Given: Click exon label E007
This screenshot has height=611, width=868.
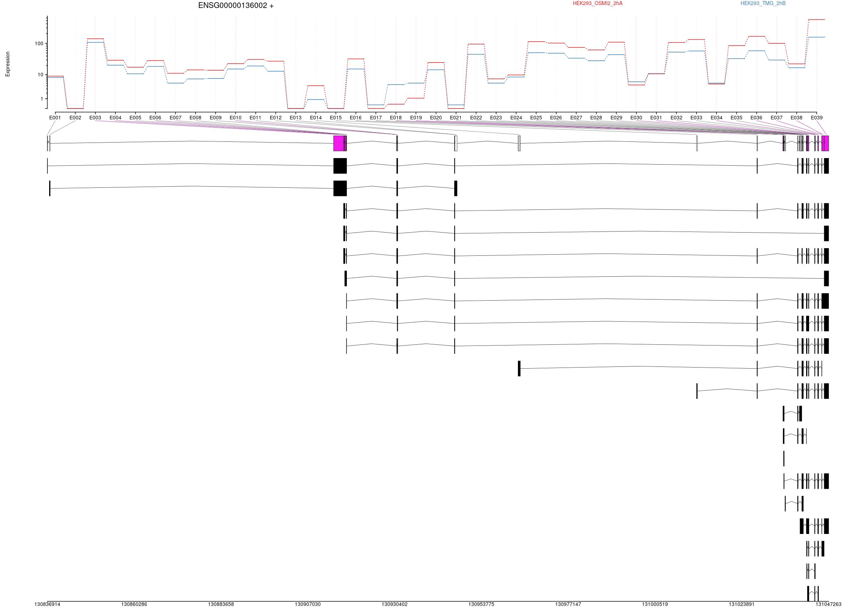Looking at the screenshot, I should pyautogui.click(x=175, y=118).
